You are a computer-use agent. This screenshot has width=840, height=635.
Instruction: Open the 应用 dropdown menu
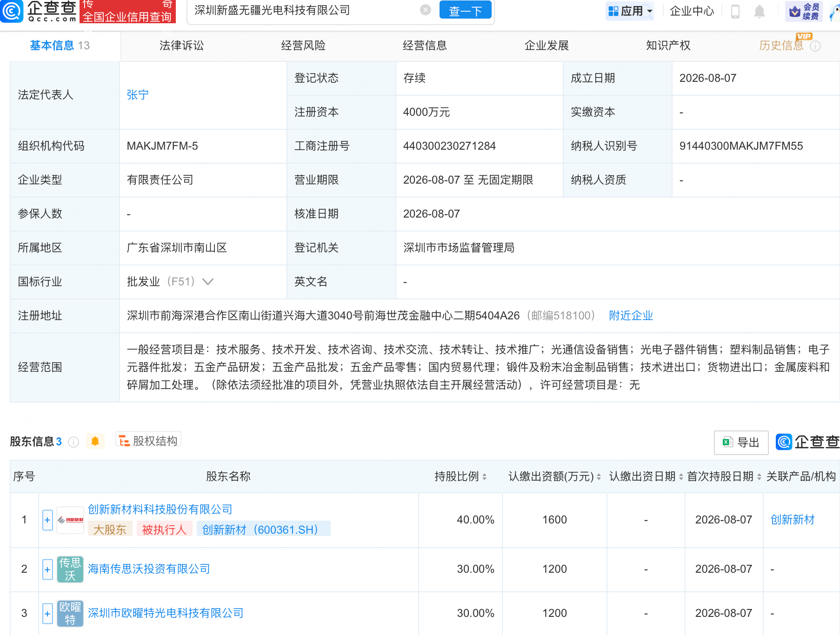click(x=630, y=11)
